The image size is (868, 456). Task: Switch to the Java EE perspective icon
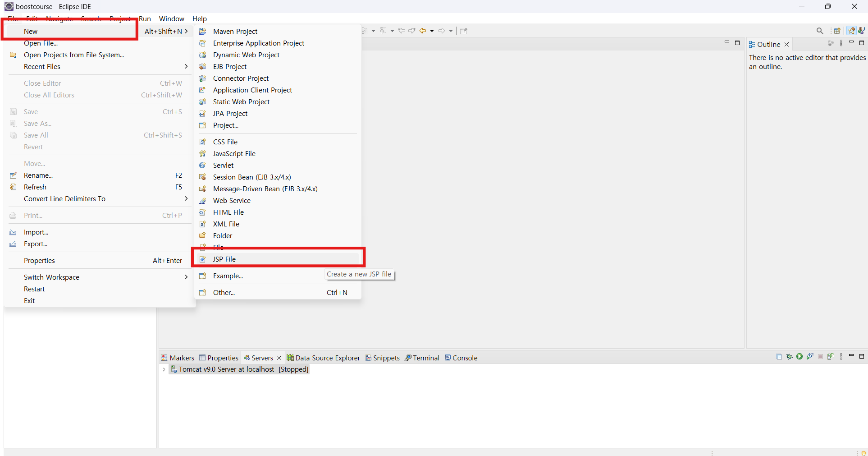(x=851, y=31)
